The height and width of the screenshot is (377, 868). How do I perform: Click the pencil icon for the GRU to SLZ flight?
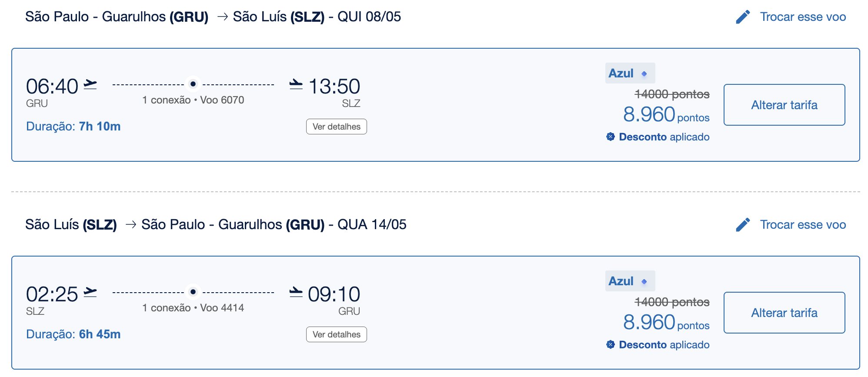pos(743,17)
